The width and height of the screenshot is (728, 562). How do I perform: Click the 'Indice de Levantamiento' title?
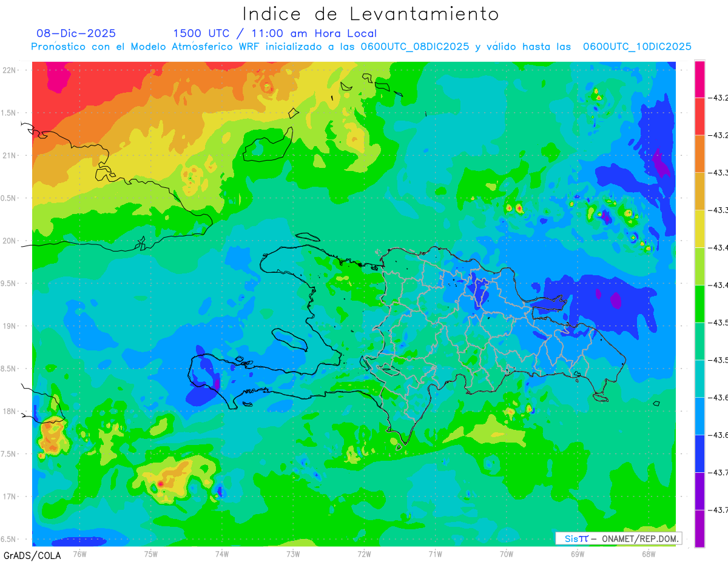pos(371,14)
